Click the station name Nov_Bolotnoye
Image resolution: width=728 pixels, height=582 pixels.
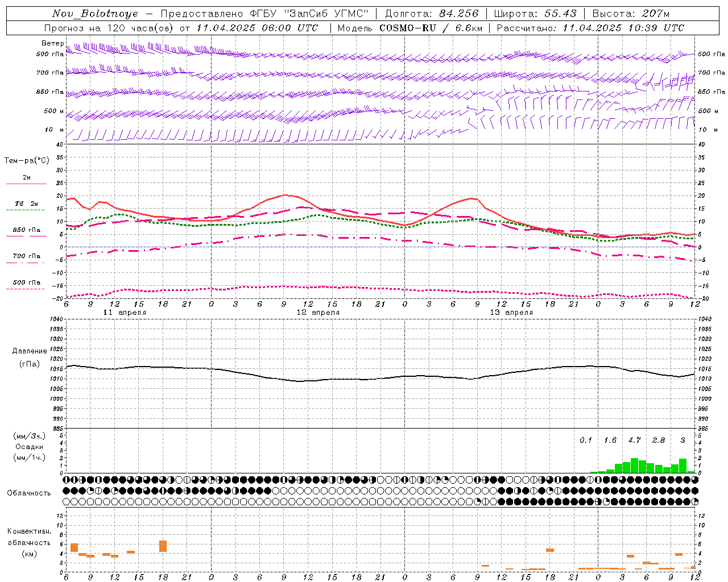coord(95,14)
